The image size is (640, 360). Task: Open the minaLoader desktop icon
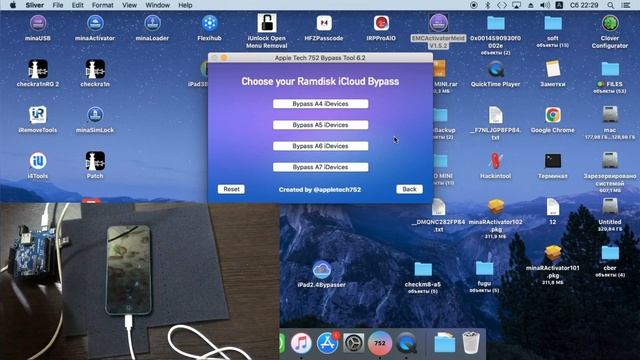(152, 23)
